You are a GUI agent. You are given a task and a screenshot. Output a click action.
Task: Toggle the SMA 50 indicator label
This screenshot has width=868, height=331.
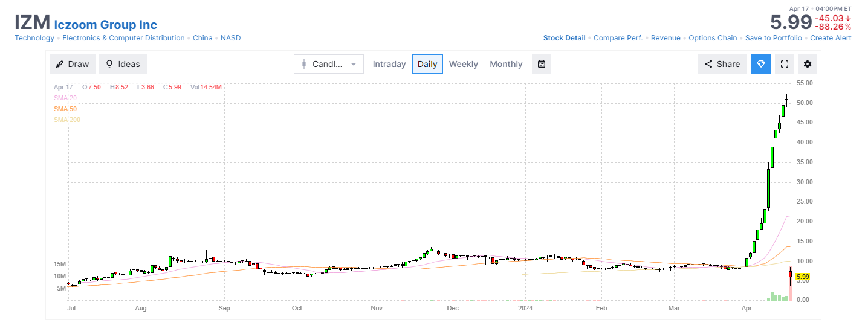click(x=65, y=109)
